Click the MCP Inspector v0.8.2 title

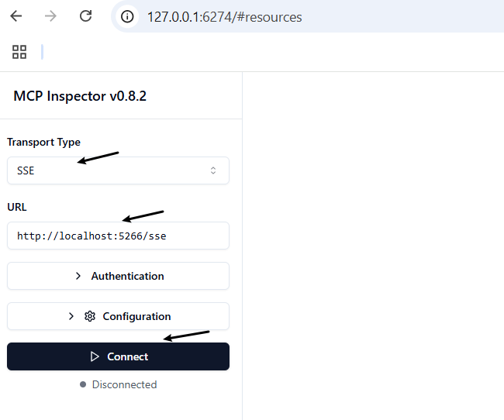pyautogui.click(x=80, y=96)
